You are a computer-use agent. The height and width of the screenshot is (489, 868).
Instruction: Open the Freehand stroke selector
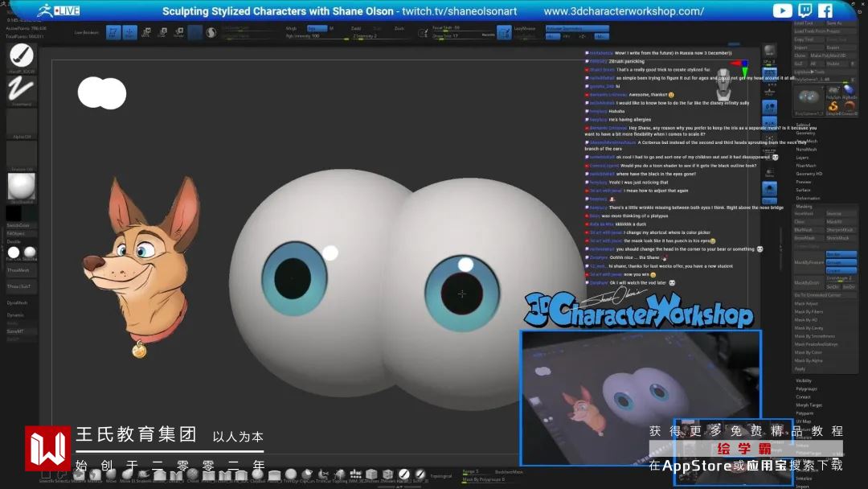22,90
